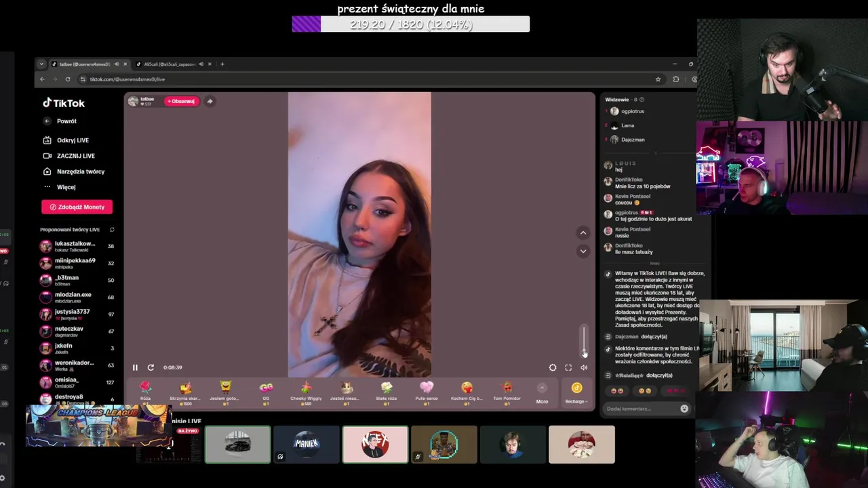The width and height of the screenshot is (868, 488).
Task: Click the comment input field Dodaj komentarz
Action: click(641, 409)
